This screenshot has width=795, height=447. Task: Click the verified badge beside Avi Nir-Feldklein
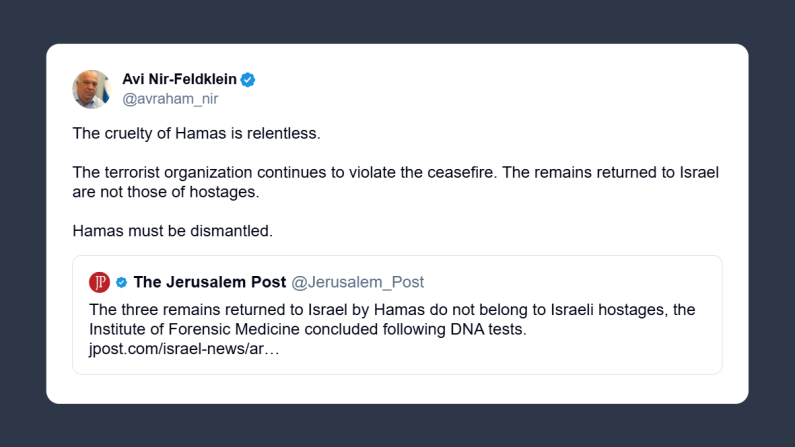click(247, 80)
